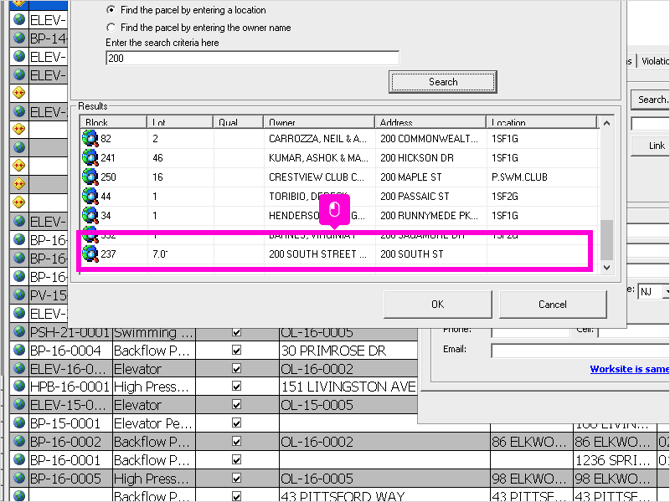Click the OK button
670x502 pixels.
tap(438, 304)
